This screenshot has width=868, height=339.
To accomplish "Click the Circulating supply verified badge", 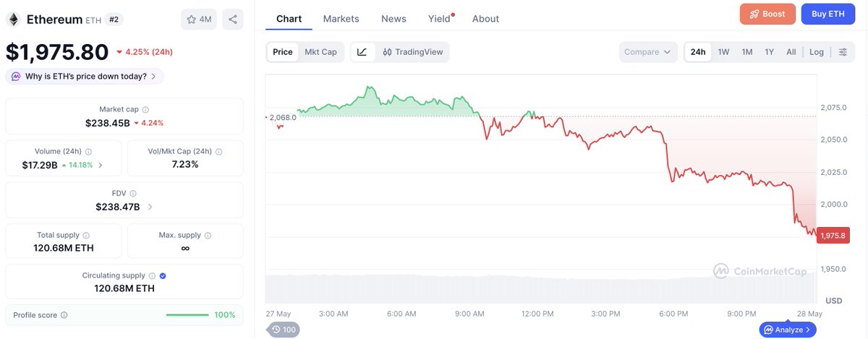I will tap(163, 275).
